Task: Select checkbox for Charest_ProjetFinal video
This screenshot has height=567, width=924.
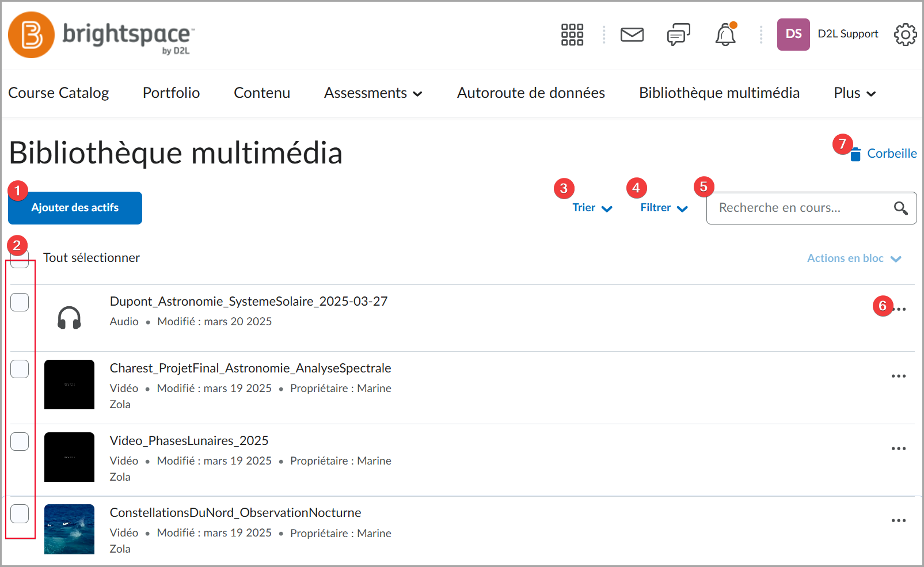Action: [20, 368]
